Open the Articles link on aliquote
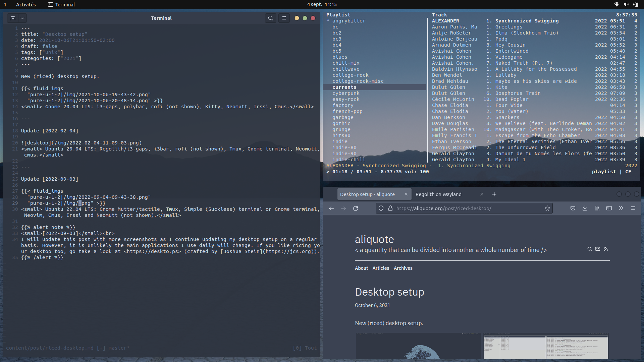This screenshot has width=644, height=362. click(381, 268)
